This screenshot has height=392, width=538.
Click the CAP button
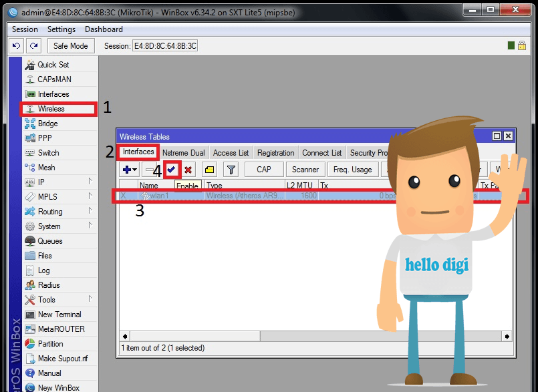click(x=264, y=170)
